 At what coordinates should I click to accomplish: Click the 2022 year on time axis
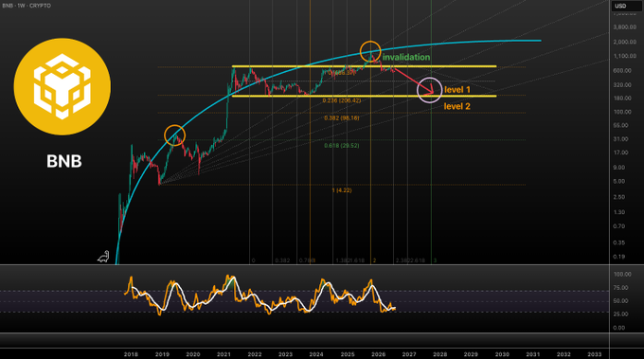255,354
